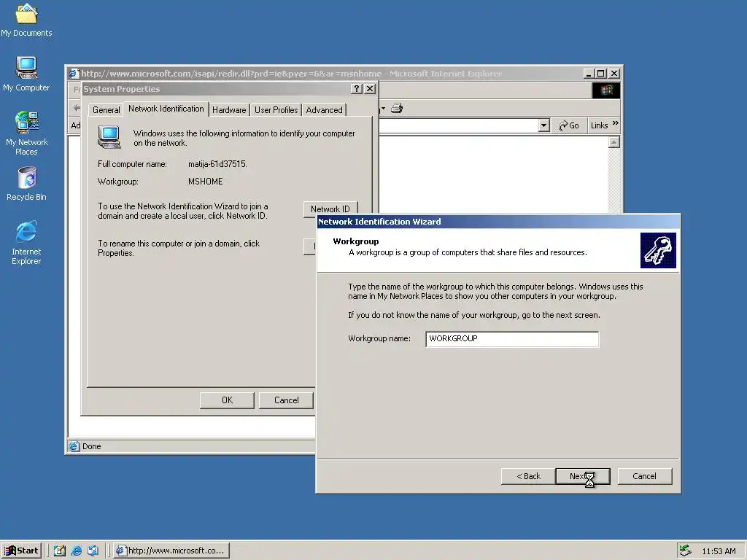
Task: Click the Go button in Internet Explorer
Action: [x=569, y=125]
